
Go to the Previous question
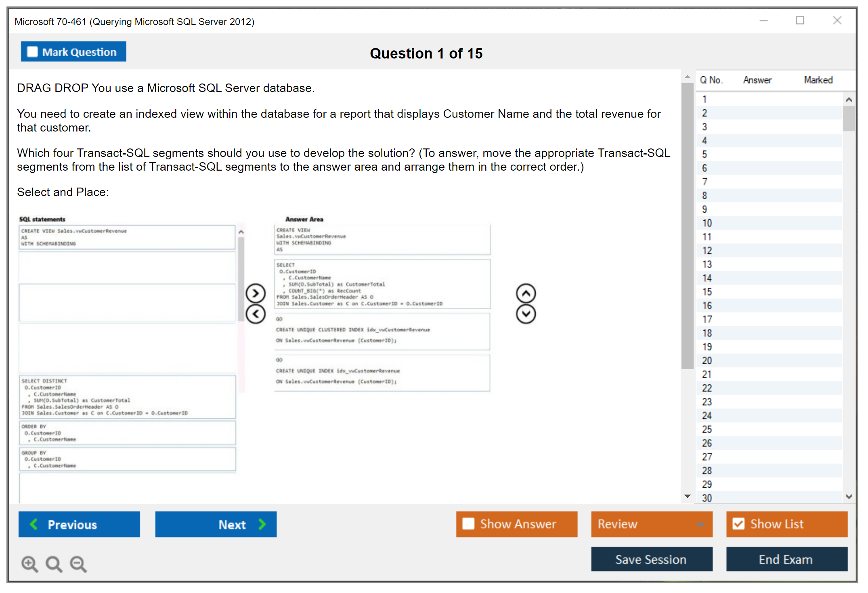click(x=79, y=524)
